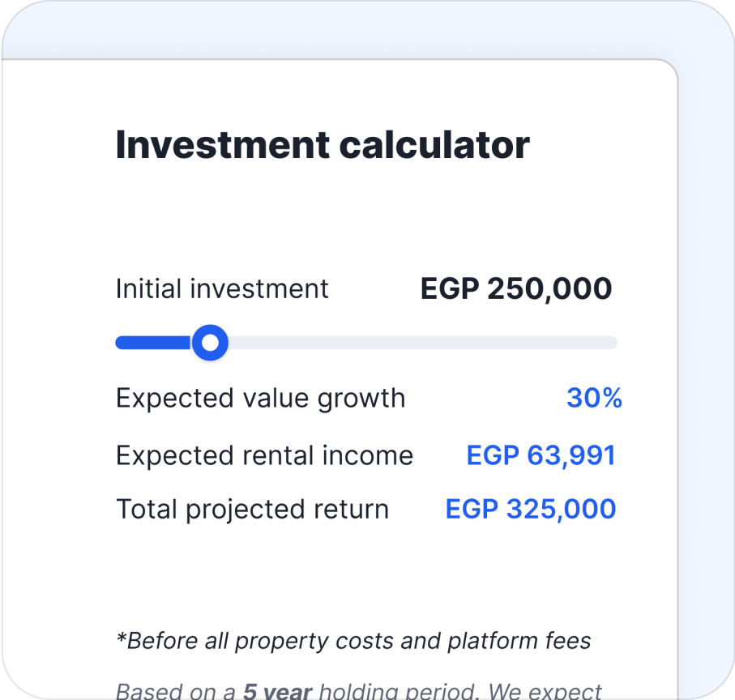Click the word "Investment" in the heading

223,145
